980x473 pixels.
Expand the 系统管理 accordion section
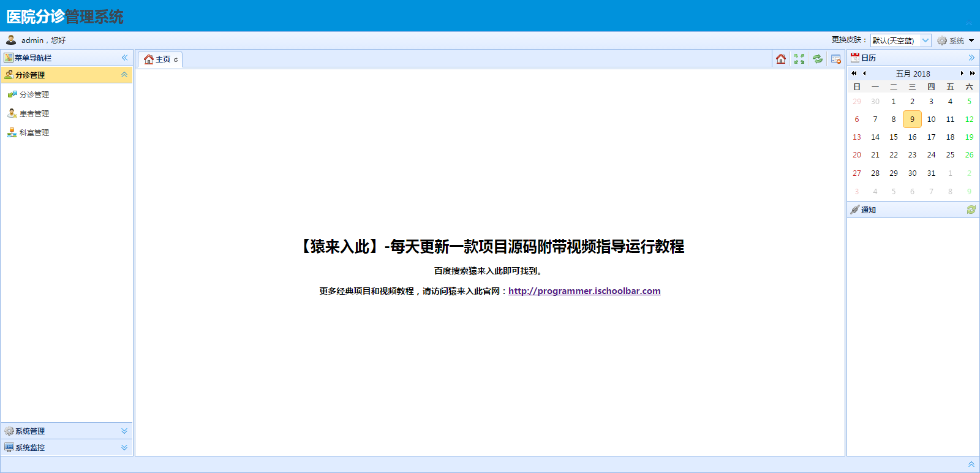[x=124, y=431]
